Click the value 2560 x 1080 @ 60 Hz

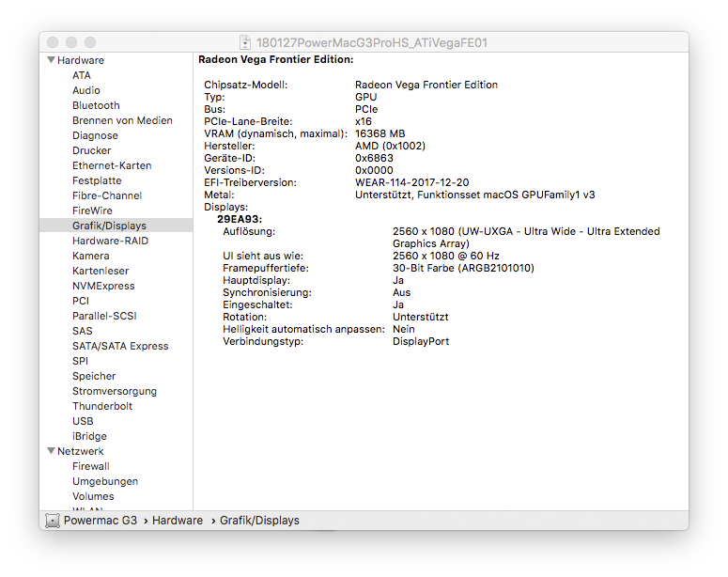(x=446, y=256)
